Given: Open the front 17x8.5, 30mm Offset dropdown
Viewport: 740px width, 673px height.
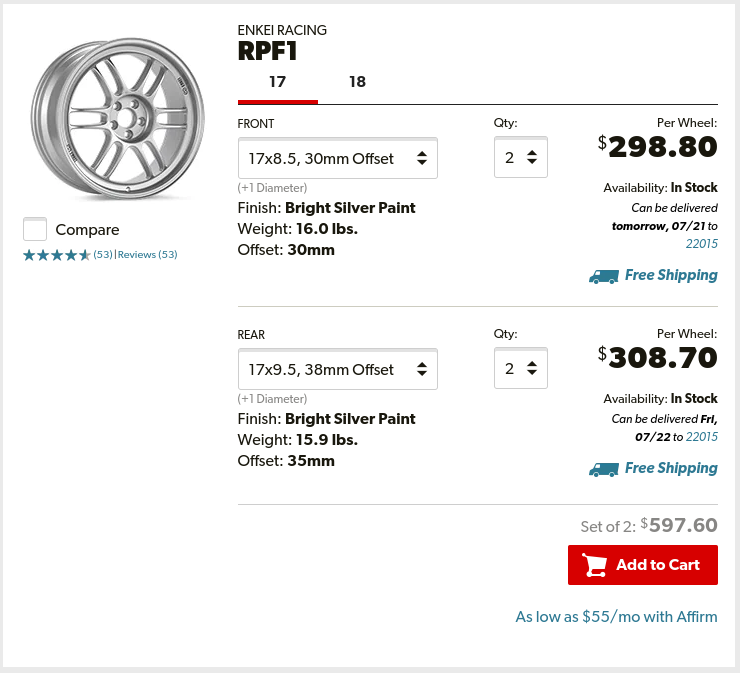Looking at the screenshot, I should [338, 158].
